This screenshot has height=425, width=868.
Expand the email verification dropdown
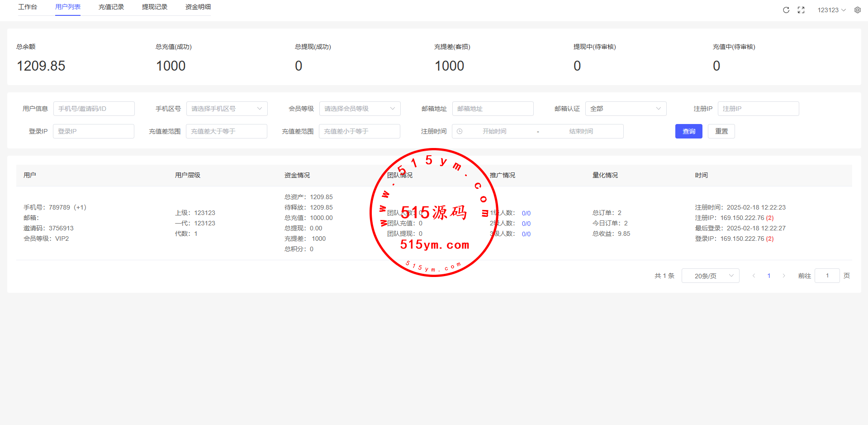pos(626,109)
